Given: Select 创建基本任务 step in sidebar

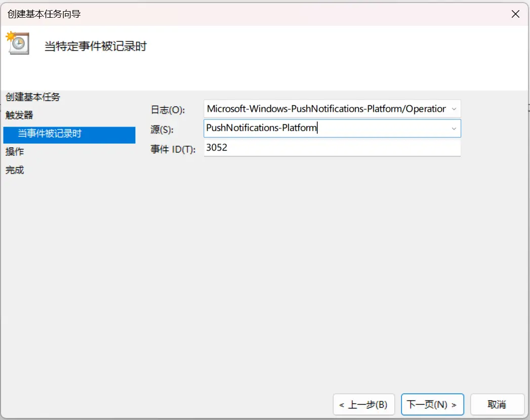Looking at the screenshot, I should point(33,97).
